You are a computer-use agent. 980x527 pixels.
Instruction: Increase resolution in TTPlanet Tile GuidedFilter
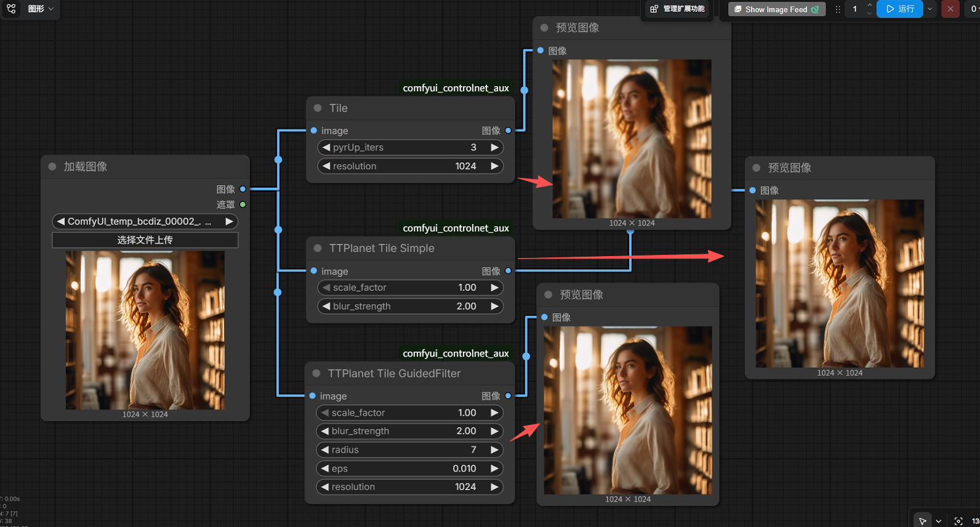pyautogui.click(x=494, y=487)
